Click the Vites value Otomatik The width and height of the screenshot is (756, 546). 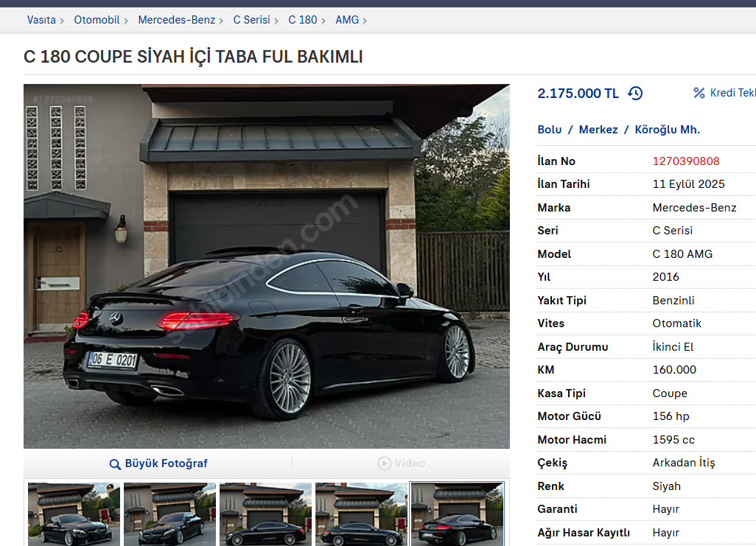point(677,323)
